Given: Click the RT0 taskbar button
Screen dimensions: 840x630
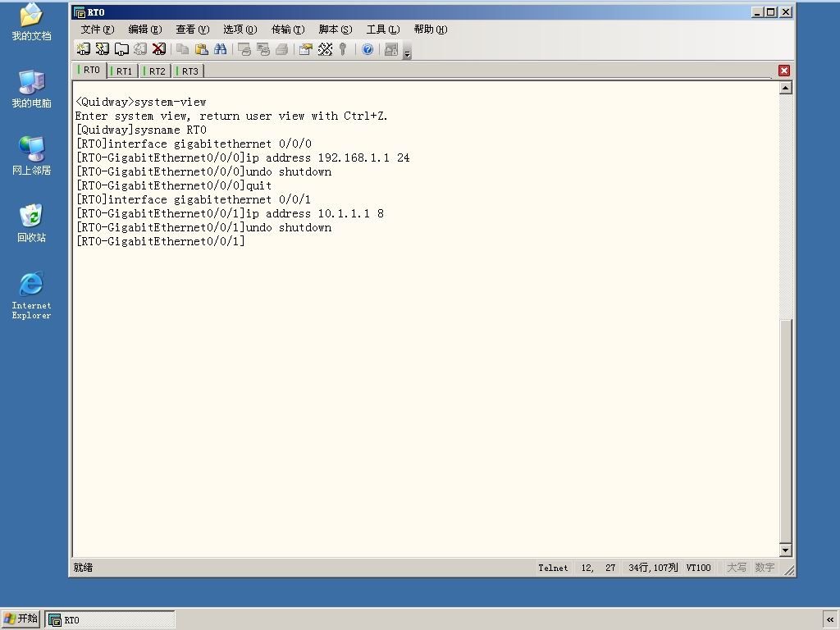Looking at the screenshot, I should coord(110,620).
